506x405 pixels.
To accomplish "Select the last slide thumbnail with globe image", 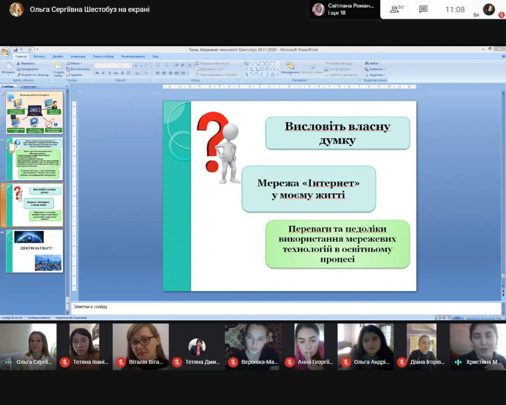I will tap(34, 251).
